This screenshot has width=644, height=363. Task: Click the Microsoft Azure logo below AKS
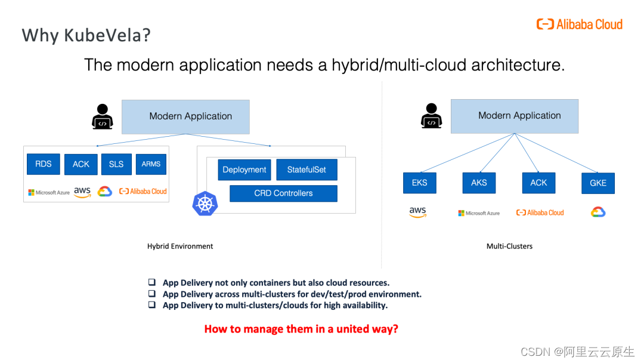(x=479, y=213)
